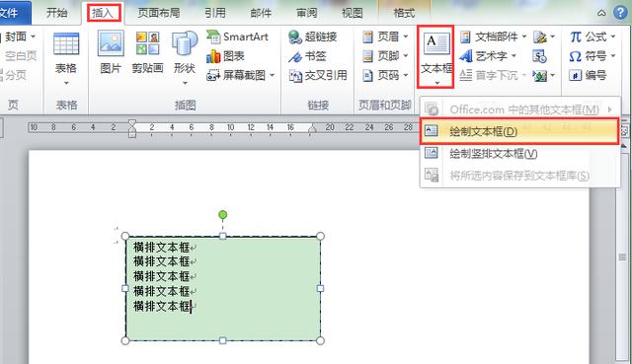The height and width of the screenshot is (364, 632).
Task: Add a 书签 bookmark
Action: [x=307, y=56]
